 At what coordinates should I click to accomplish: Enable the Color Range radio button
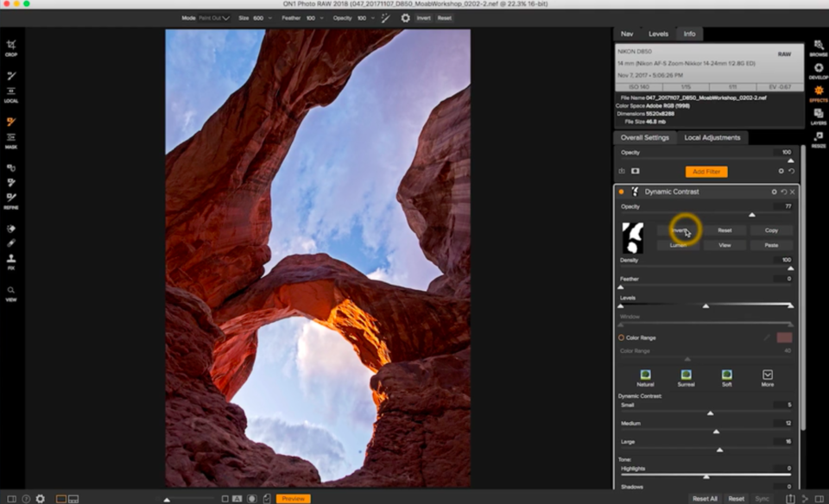click(621, 337)
